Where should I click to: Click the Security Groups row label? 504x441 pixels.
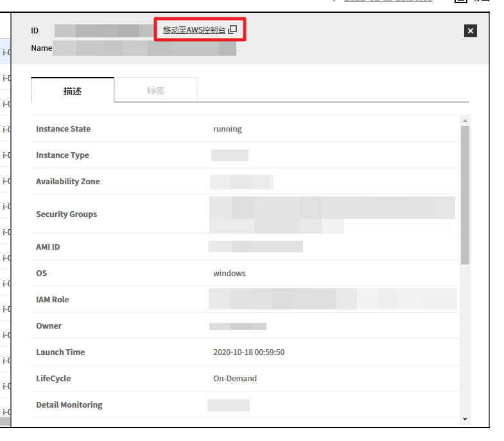(x=66, y=214)
